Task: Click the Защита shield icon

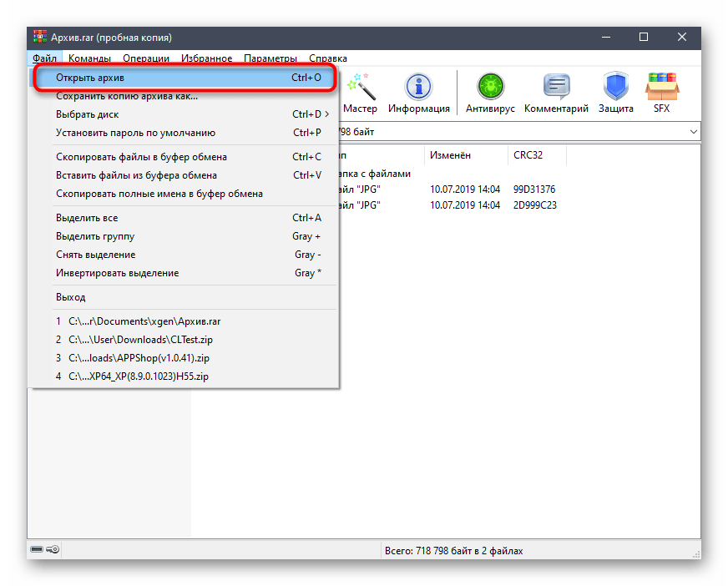Action: tap(615, 92)
